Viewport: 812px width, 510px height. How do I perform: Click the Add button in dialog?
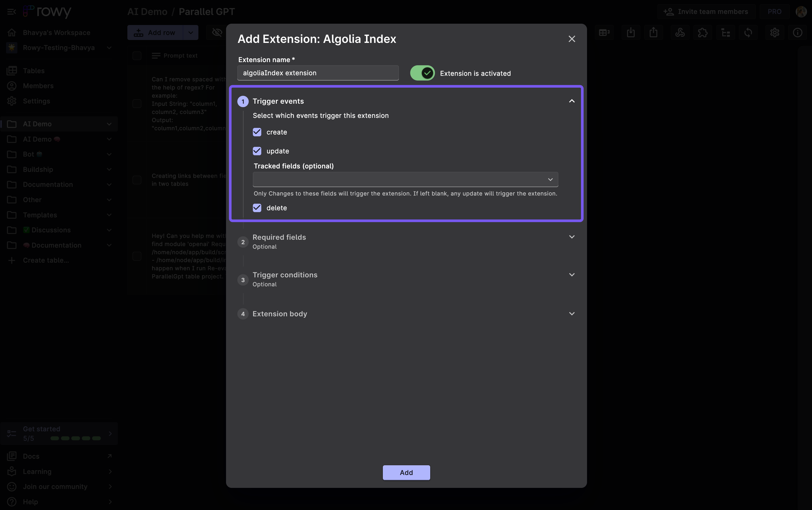click(406, 472)
